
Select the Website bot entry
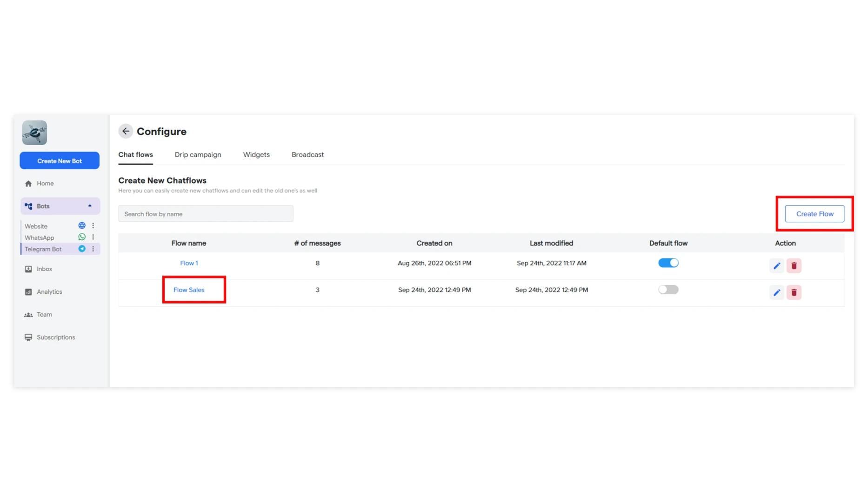[36, 226]
